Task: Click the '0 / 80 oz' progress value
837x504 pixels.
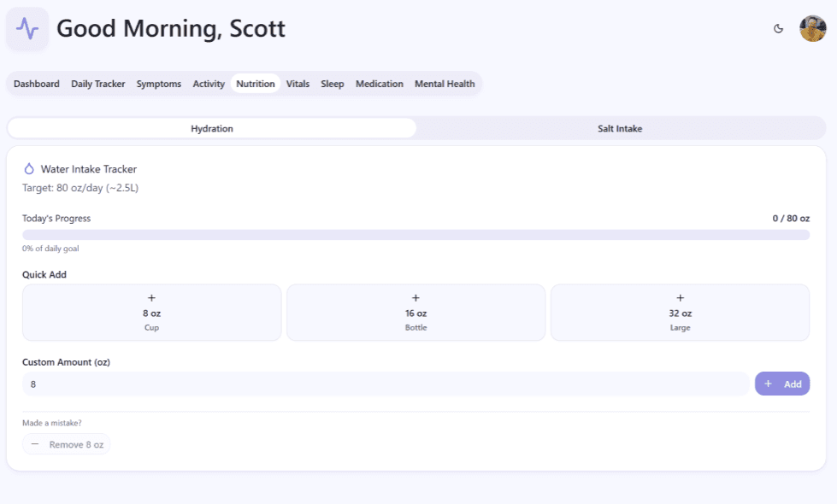Action: [791, 219]
